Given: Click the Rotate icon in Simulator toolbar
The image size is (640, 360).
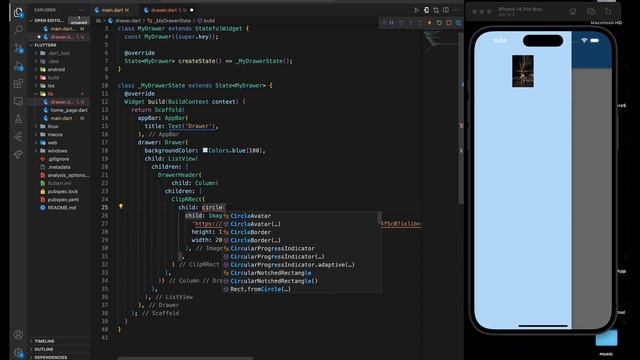Looking at the screenshot, I should pyautogui.click(x=608, y=11).
